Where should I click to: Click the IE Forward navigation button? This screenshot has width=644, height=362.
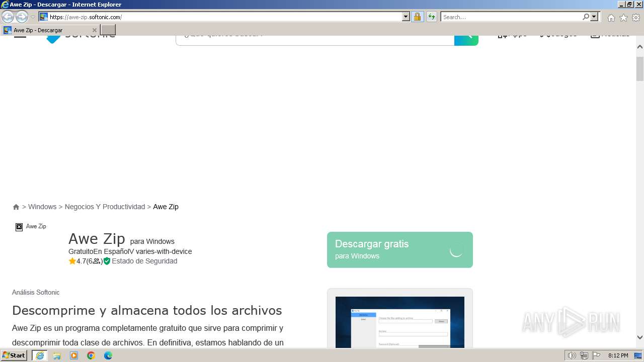[22, 17]
